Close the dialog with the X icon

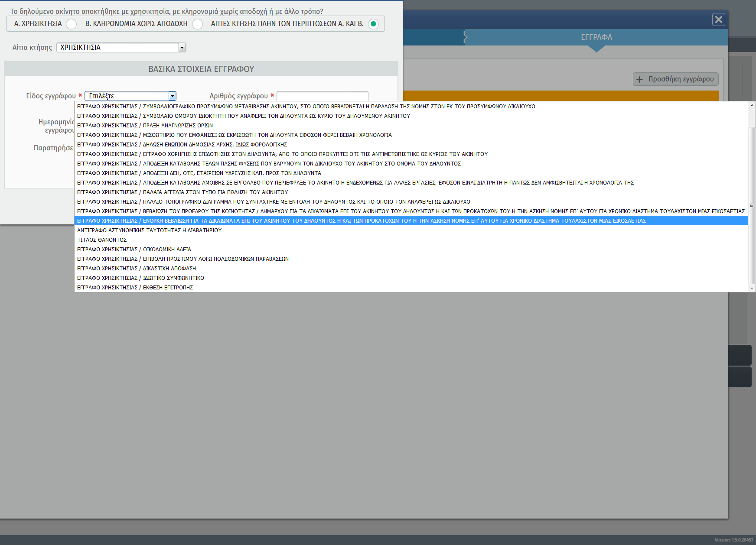pyautogui.click(x=718, y=19)
